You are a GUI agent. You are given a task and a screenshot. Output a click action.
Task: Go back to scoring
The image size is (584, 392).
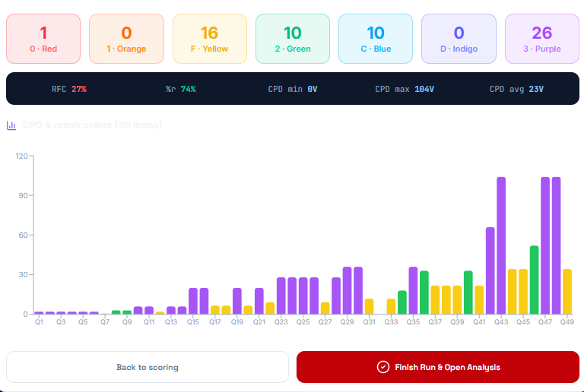point(148,367)
